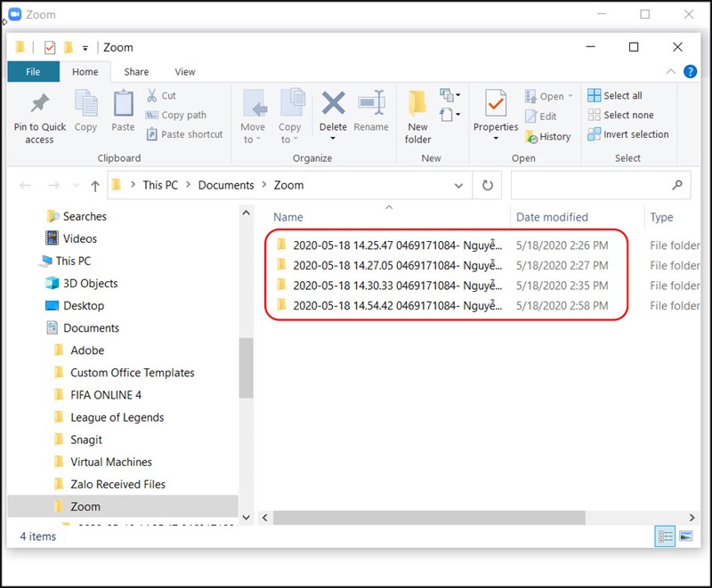Navigate to Documents via the breadcrumb
This screenshot has width=712, height=588.
(x=225, y=185)
